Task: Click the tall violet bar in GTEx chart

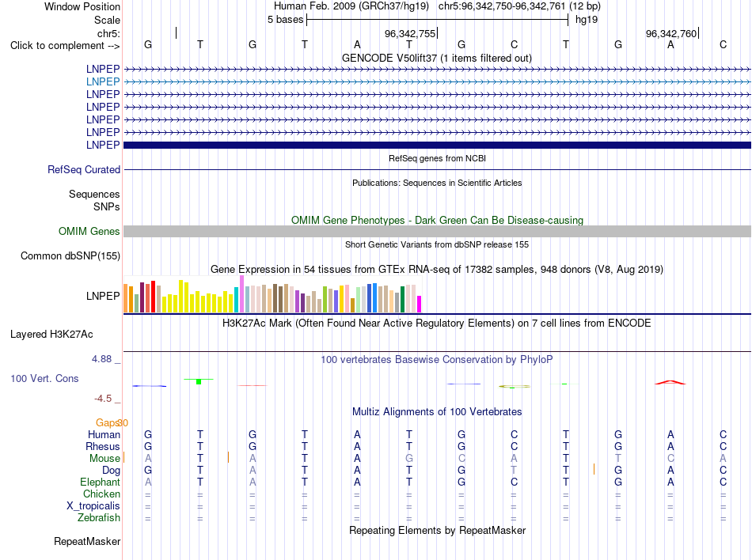Action: tap(241, 294)
